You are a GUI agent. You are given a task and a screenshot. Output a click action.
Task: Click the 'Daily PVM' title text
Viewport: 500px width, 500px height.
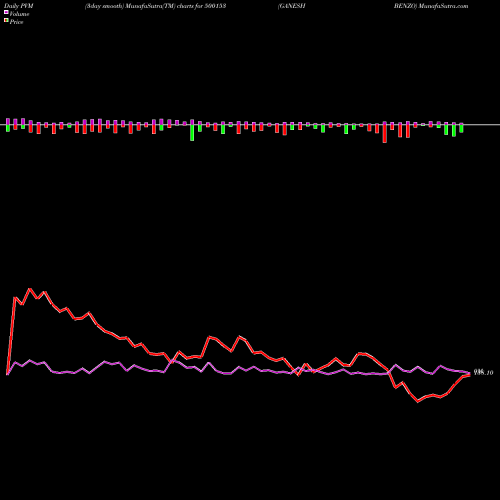(x=19, y=6)
